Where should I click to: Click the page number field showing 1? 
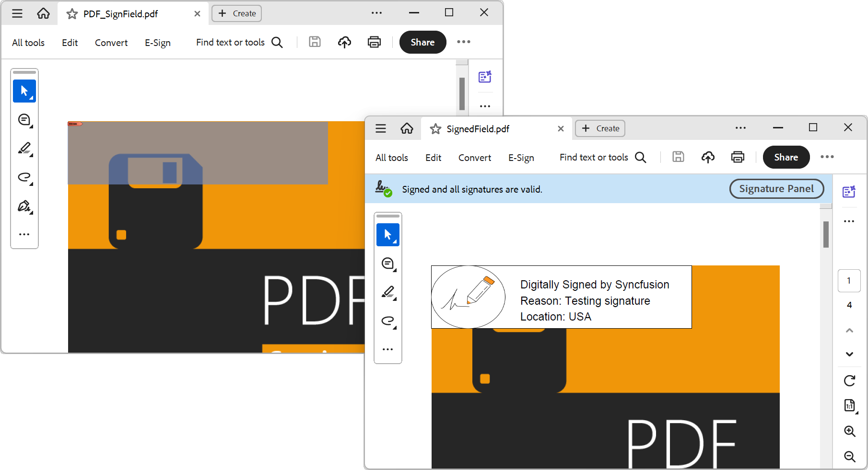849,281
